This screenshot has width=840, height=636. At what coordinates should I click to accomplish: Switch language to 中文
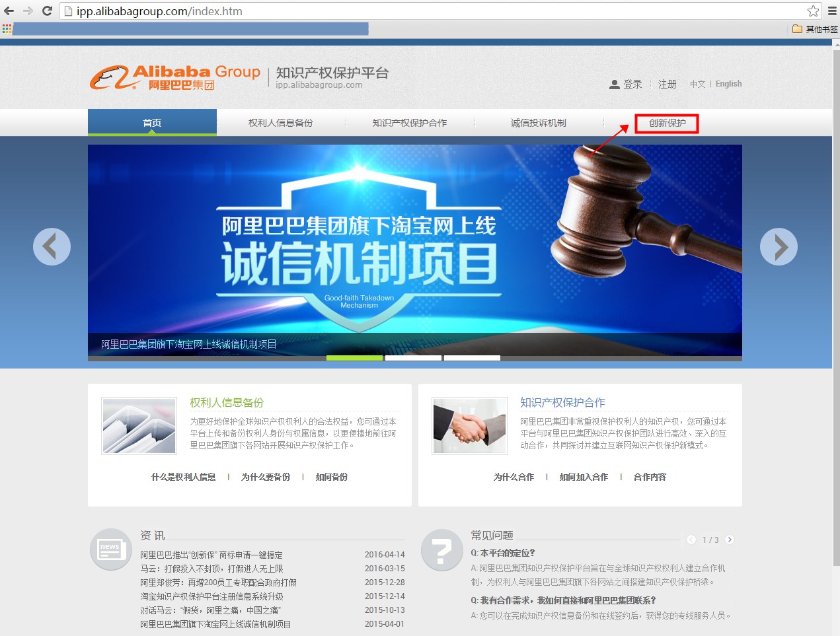tap(697, 84)
